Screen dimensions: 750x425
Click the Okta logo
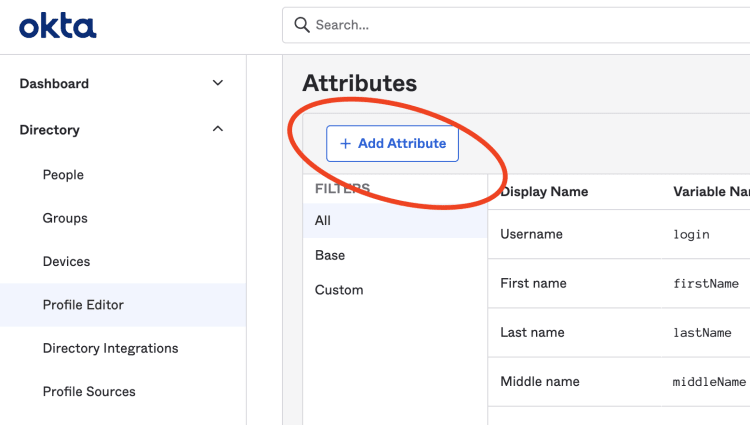pyautogui.click(x=57, y=26)
